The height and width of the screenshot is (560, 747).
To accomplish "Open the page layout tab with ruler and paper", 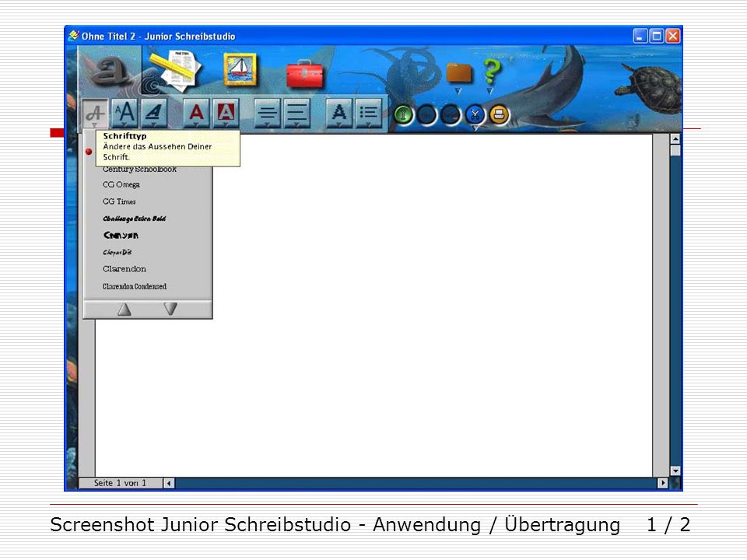I will point(175,71).
